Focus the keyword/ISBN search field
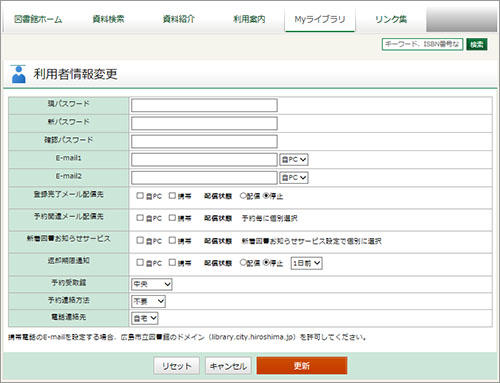This screenshot has height=383, width=500. coord(422,44)
